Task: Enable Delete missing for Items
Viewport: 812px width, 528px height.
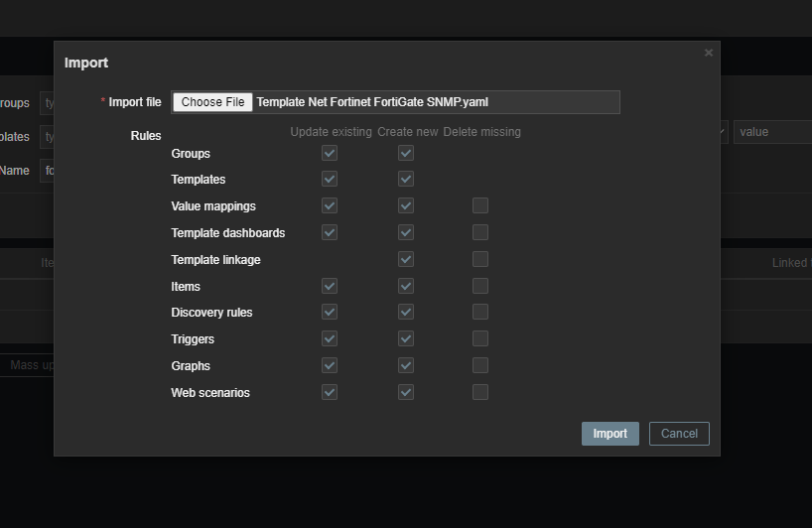Action: click(x=480, y=286)
